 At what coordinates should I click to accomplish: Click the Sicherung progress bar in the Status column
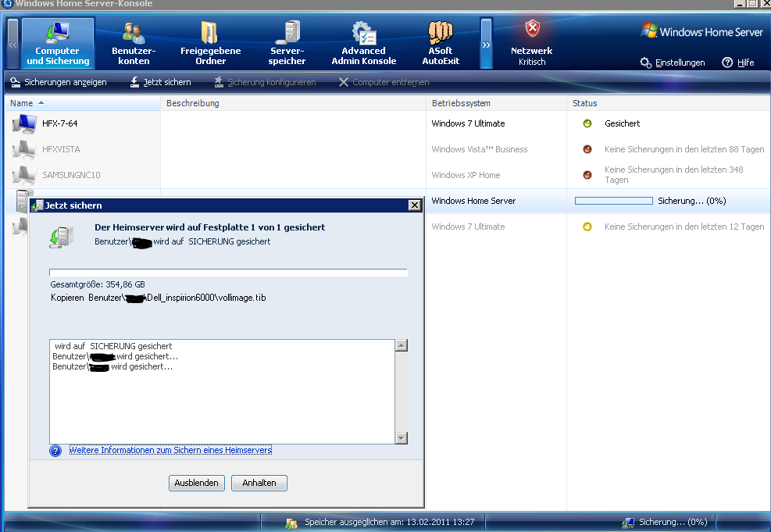614,201
